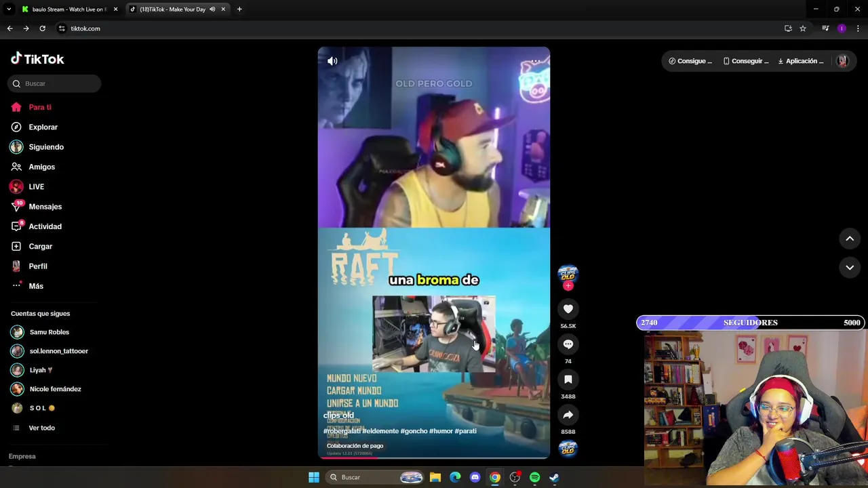This screenshot has width=868, height=488.
Task: Open Mensajes inbox
Action: pyautogui.click(x=36, y=207)
